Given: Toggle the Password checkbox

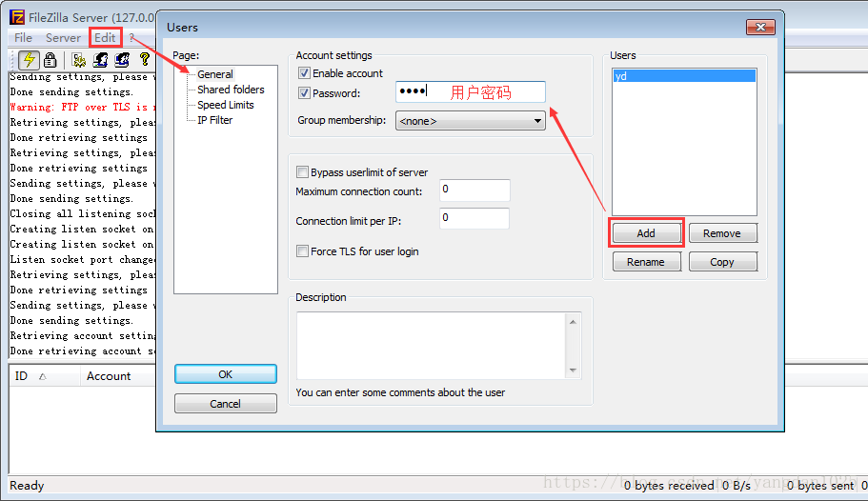Looking at the screenshot, I should point(304,93).
